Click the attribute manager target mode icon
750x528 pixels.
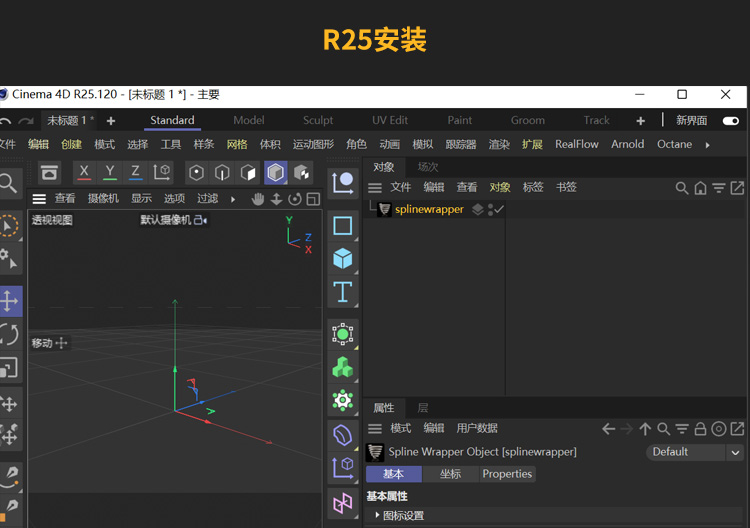click(719, 429)
